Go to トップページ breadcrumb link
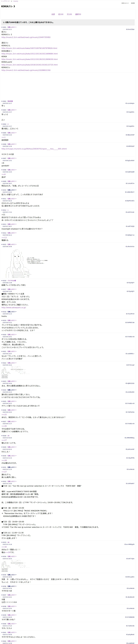 tap(5, 1)
